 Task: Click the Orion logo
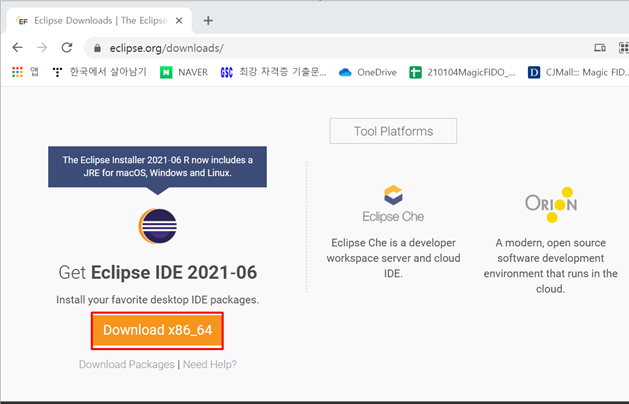tap(551, 204)
